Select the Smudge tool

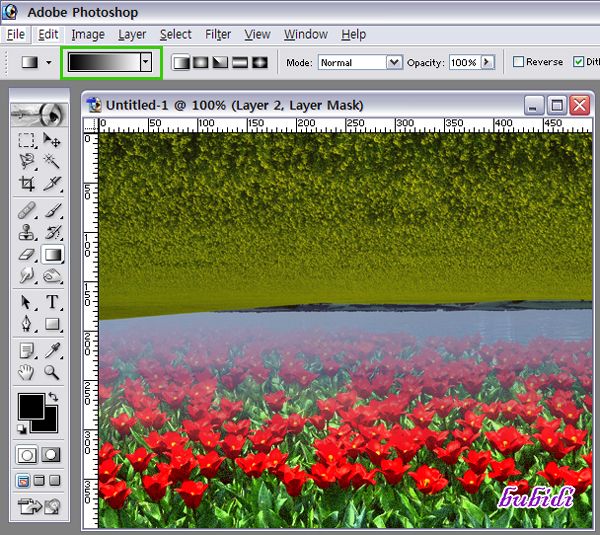click(26, 276)
